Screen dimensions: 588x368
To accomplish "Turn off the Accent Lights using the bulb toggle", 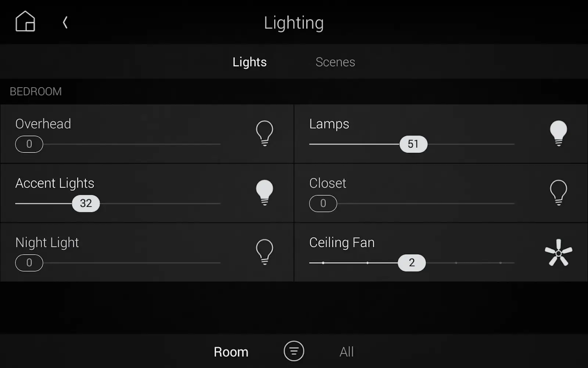I will [x=264, y=192].
